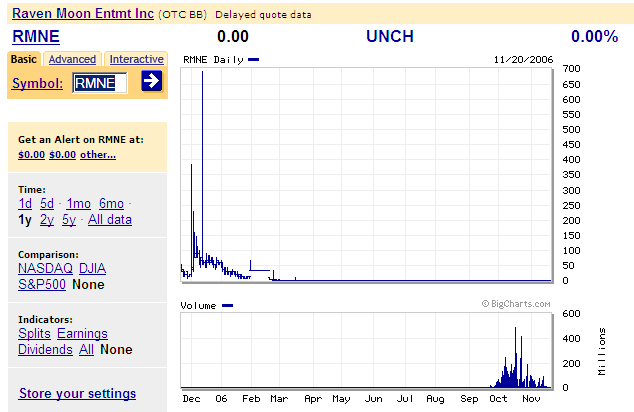Set time range to 2y
This screenshot has height=412, width=634.
tap(47, 220)
